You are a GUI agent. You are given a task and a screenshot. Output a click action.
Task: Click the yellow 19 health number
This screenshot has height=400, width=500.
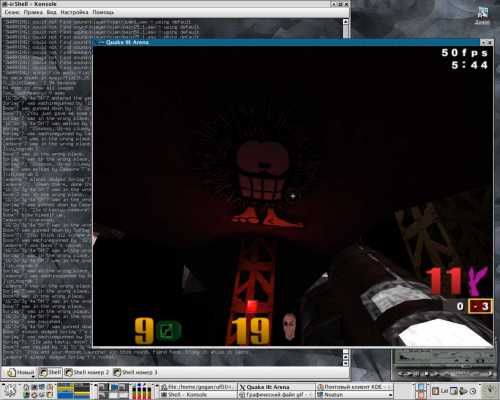(x=251, y=331)
